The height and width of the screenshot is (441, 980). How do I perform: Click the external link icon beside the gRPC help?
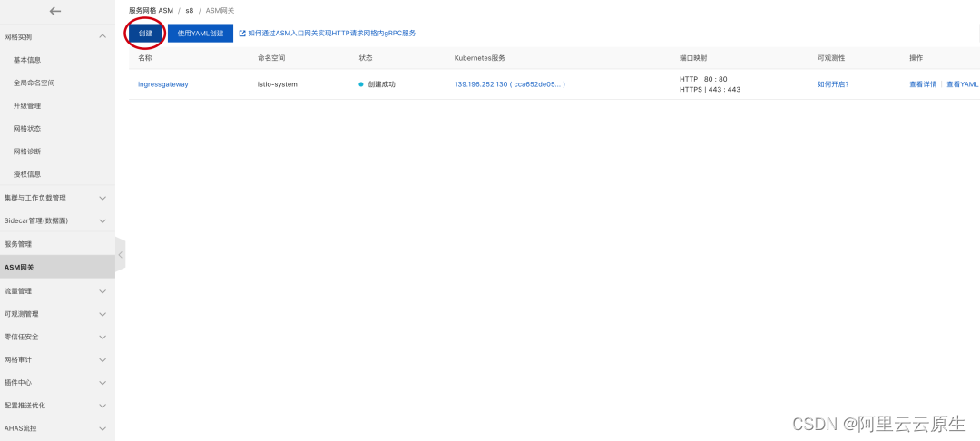(242, 34)
